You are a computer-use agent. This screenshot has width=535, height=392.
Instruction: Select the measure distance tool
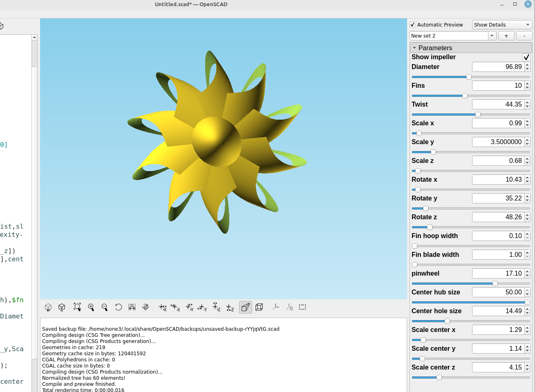[x=132, y=307]
